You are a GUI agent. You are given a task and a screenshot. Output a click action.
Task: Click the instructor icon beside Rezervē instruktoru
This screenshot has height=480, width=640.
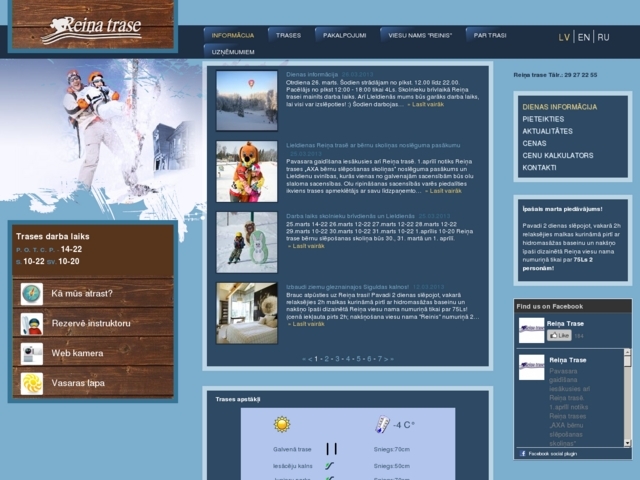pos(32,324)
